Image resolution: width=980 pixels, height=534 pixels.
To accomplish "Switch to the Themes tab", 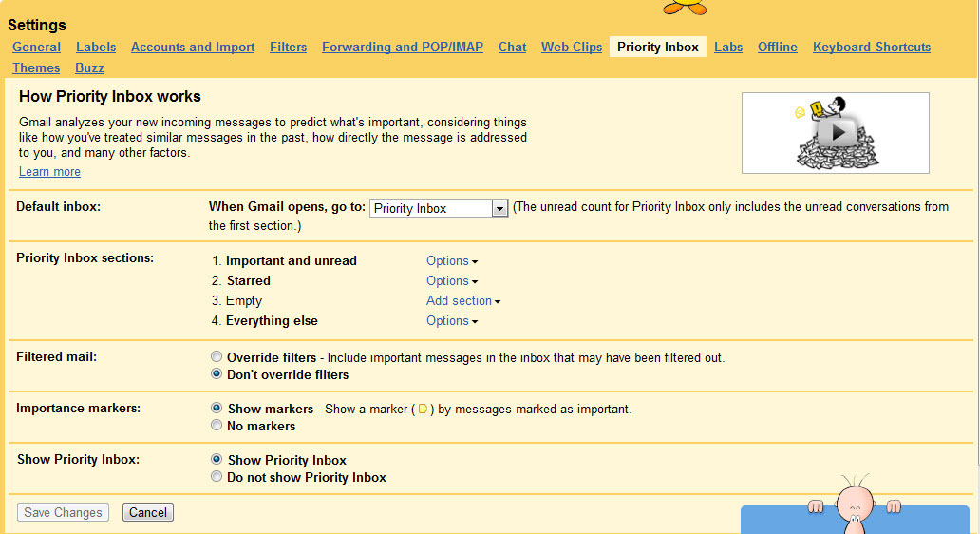I will tap(36, 67).
